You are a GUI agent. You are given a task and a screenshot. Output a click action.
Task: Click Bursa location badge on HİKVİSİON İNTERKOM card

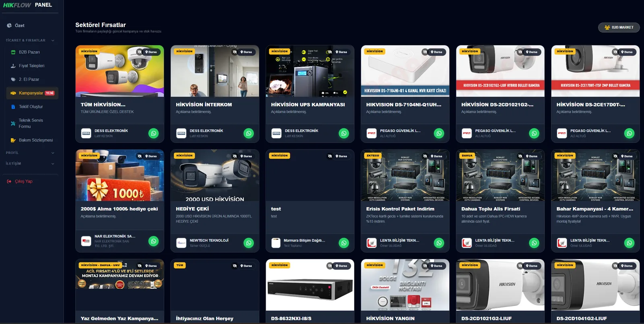click(246, 52)
